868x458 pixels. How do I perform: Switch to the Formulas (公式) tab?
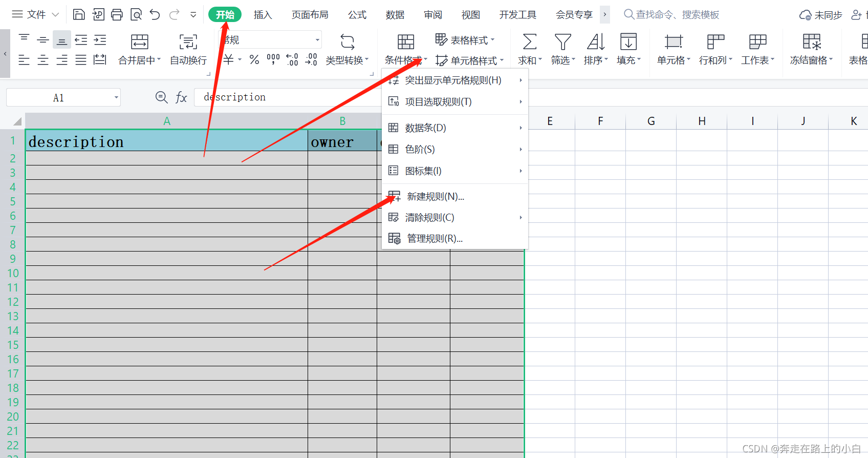coord(357,15)
